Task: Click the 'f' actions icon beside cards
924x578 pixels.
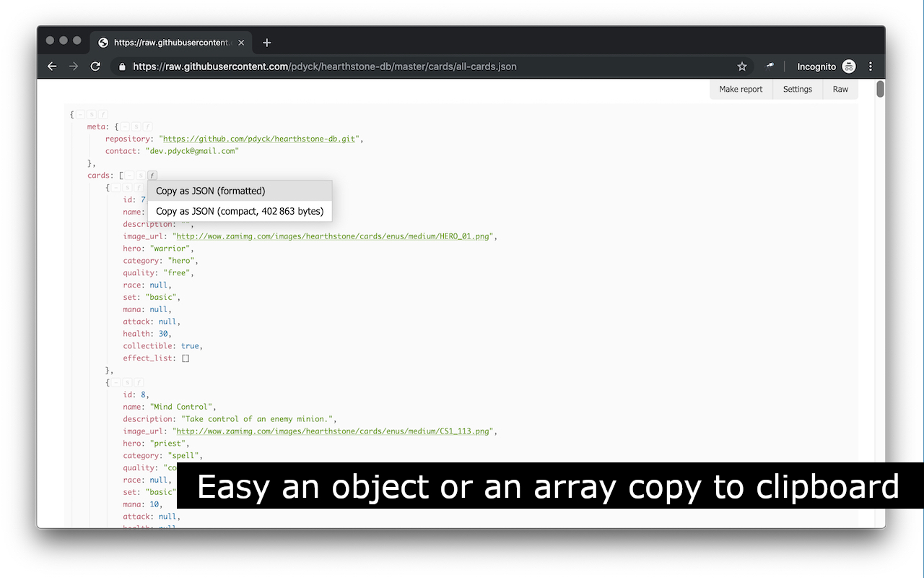Action: pyautogui.click(x=152, y=175)
